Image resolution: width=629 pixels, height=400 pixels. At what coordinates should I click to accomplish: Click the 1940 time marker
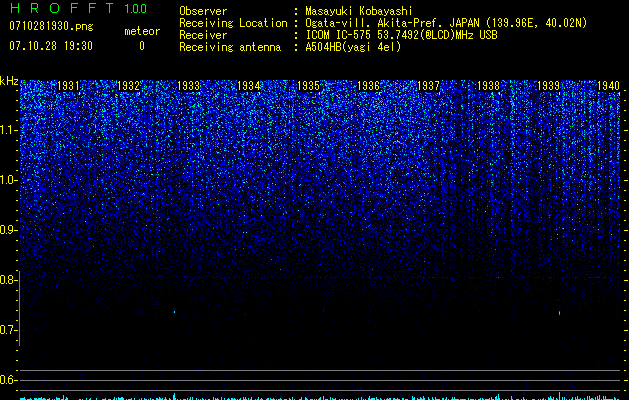tap(608, 86)
